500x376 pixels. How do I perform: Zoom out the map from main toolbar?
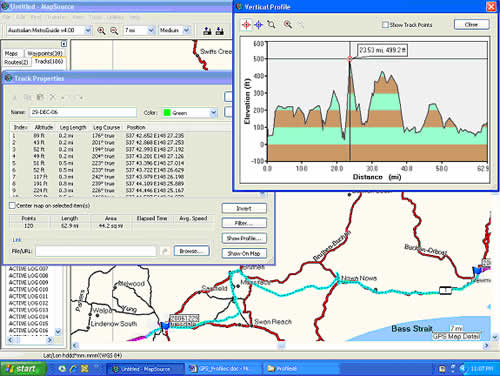(114, 31)
